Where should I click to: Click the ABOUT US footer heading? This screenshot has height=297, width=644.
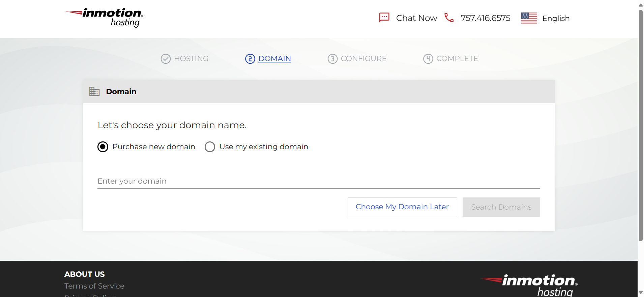[x=85, y=274]
